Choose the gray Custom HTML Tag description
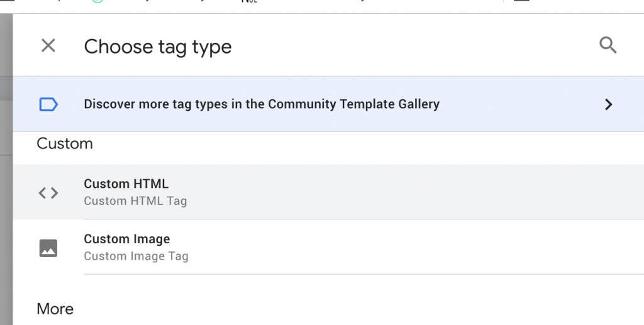The image size is (644, 325). 135,201
